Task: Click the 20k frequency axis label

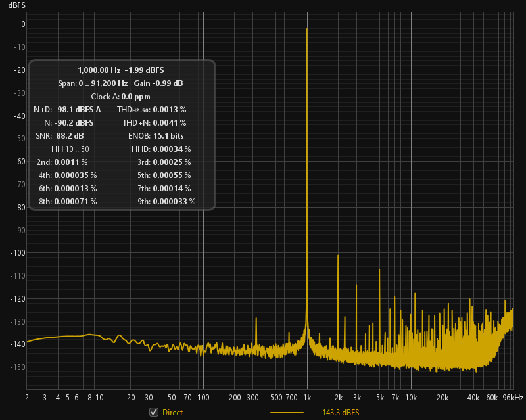Action: click(442, 398)
